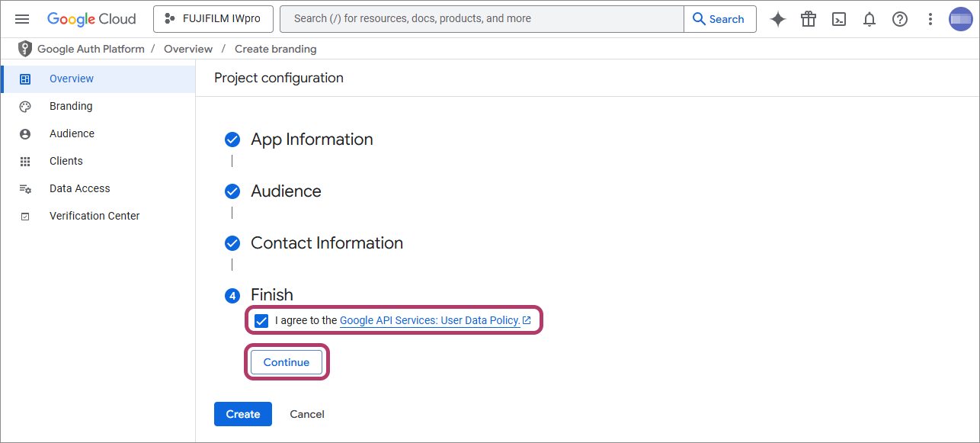Open Verification Center from the sidebar
The width and height of the screenshot is (980, 443).
pyautogui.click(x=94, y=216)
